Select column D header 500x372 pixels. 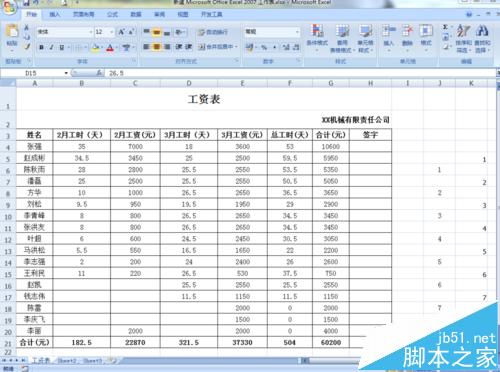[x=189, y=83]
